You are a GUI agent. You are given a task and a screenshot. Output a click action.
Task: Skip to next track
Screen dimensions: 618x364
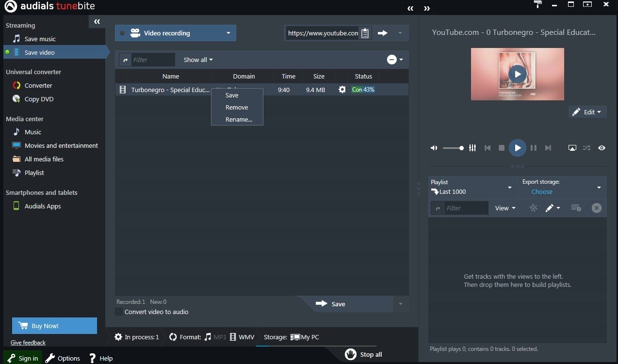[548, 148]
